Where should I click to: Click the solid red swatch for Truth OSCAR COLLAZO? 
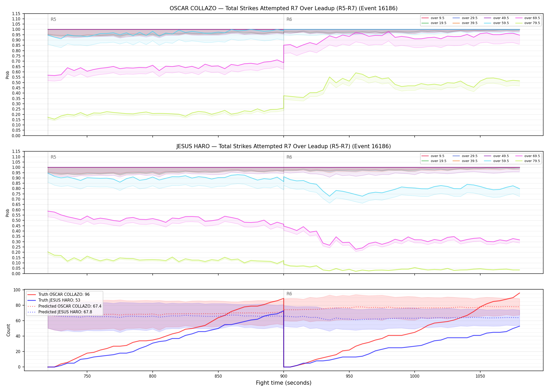point(31,295)
